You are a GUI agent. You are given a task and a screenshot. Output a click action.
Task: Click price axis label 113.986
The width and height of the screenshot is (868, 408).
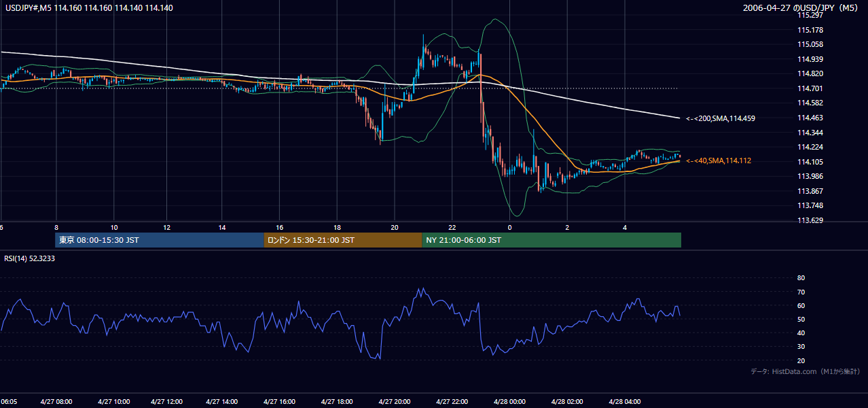[x=810, y=176]
